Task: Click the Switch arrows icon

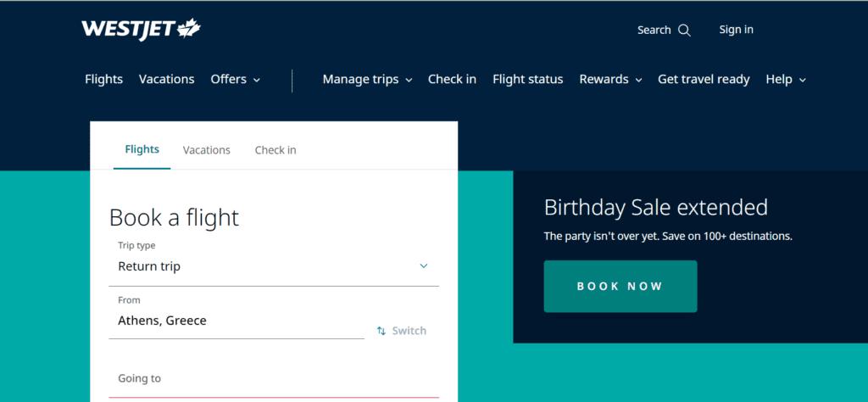Action: (x=381, y=331)
